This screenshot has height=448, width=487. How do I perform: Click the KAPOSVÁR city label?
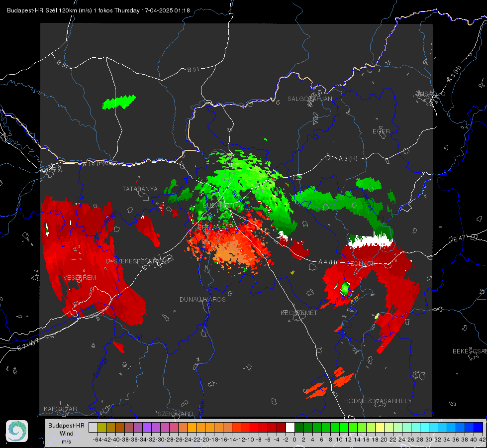coord(60,409)
